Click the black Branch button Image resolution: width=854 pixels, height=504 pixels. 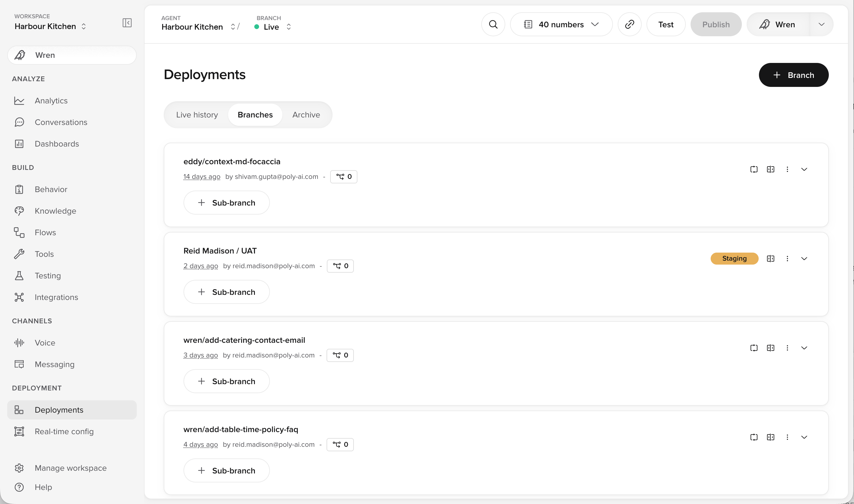click(793, 75)
